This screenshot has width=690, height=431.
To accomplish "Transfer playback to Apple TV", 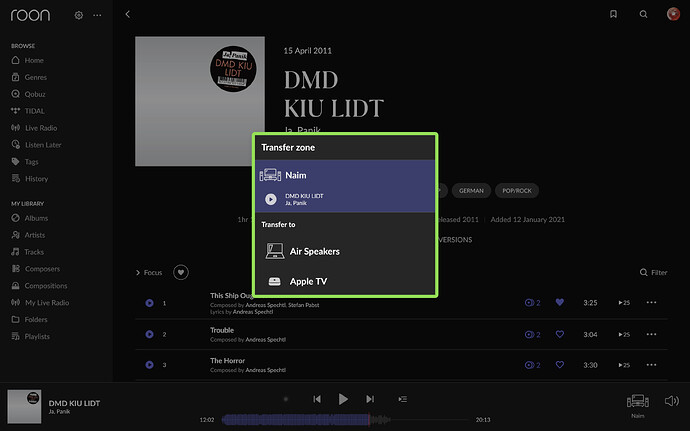I will [x=345, y=281].
